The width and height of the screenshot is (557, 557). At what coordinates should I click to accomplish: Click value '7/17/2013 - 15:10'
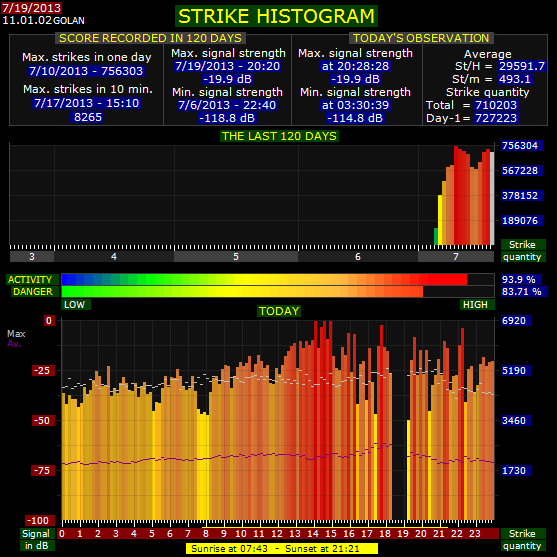coord(86,103)
